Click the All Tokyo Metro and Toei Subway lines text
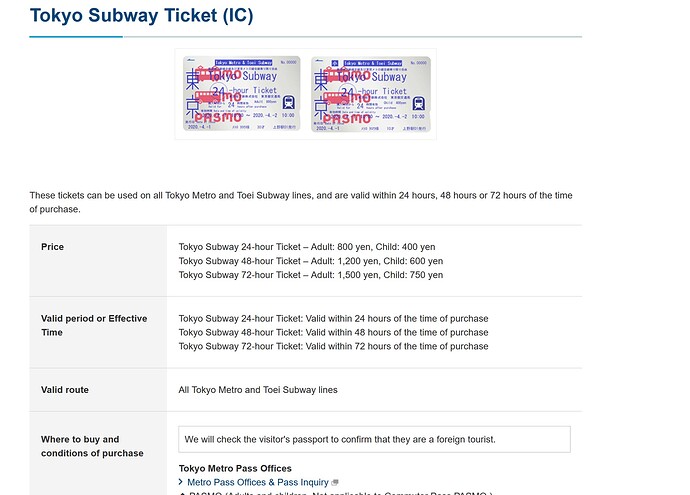 pos(258,390)
